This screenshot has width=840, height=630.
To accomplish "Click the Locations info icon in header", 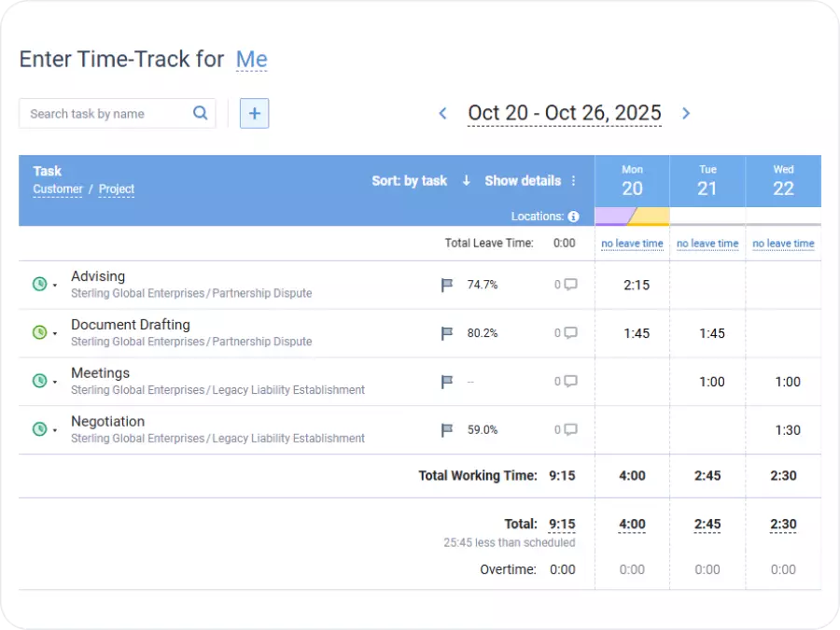I will [x=574, y=216].
